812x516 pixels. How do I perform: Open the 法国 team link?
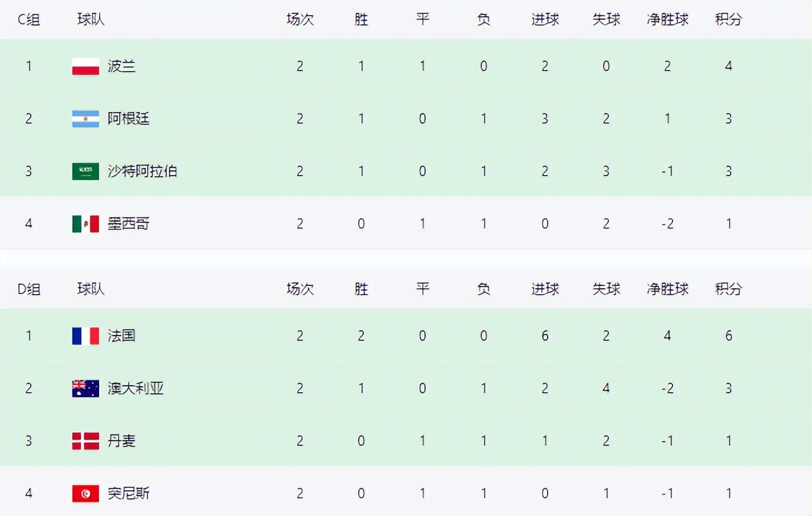point(121,336)
